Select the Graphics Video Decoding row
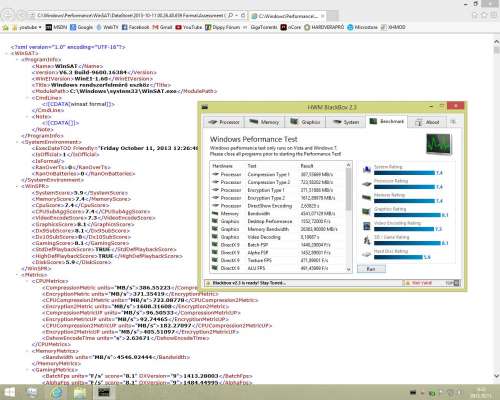 click(278, 237)
